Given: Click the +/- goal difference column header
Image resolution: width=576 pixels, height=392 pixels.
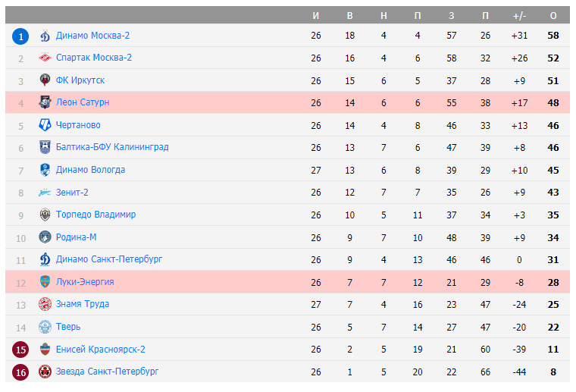Looking at the screenshot, I should [519, 16].
